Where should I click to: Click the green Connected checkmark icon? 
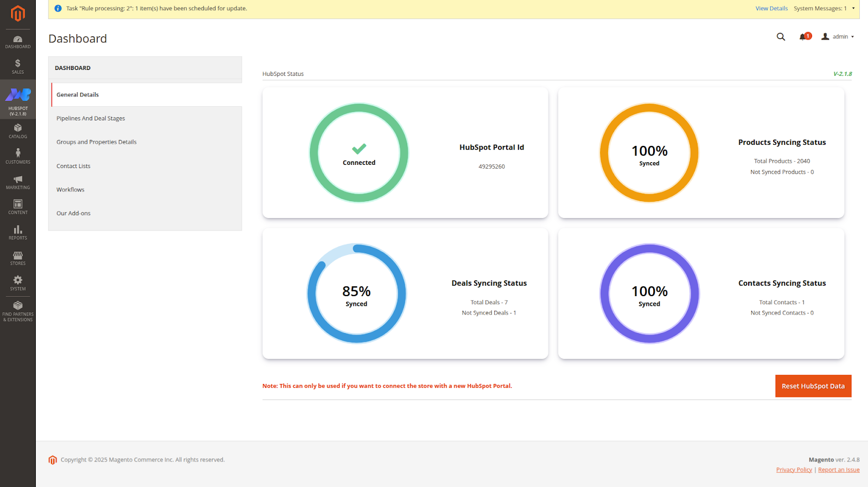click(x=359, y=149)
